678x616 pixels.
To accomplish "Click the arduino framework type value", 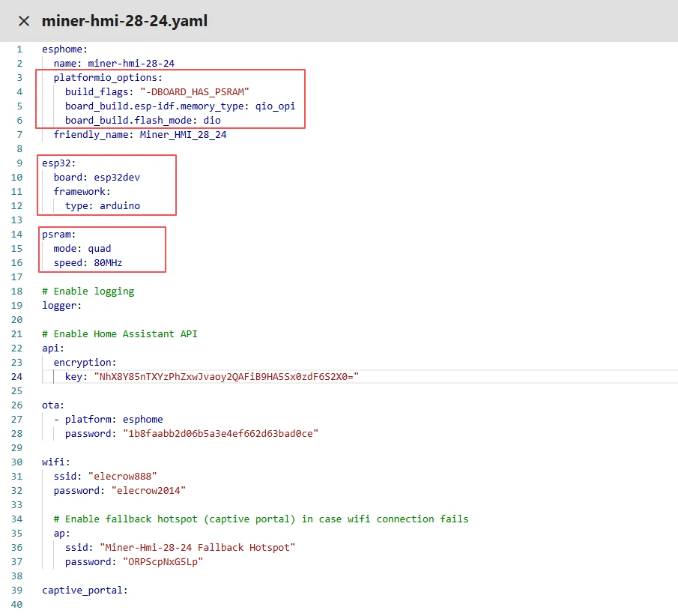I will pos(119,206).
